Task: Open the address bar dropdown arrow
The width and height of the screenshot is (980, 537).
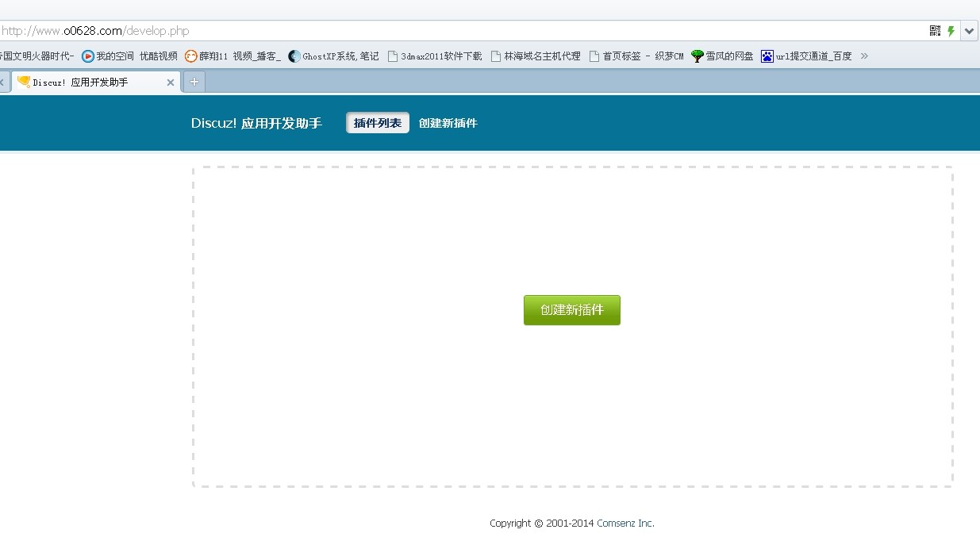Action: (969, 30)
